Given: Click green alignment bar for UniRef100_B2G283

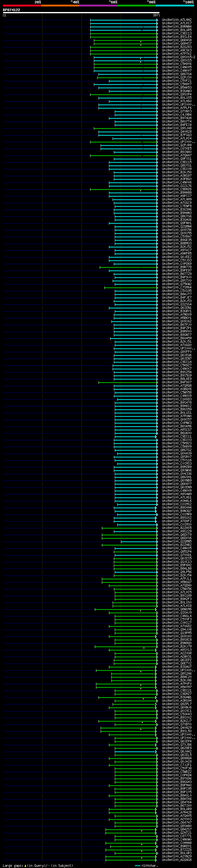Looking at the screenshot, I should 124,47.
